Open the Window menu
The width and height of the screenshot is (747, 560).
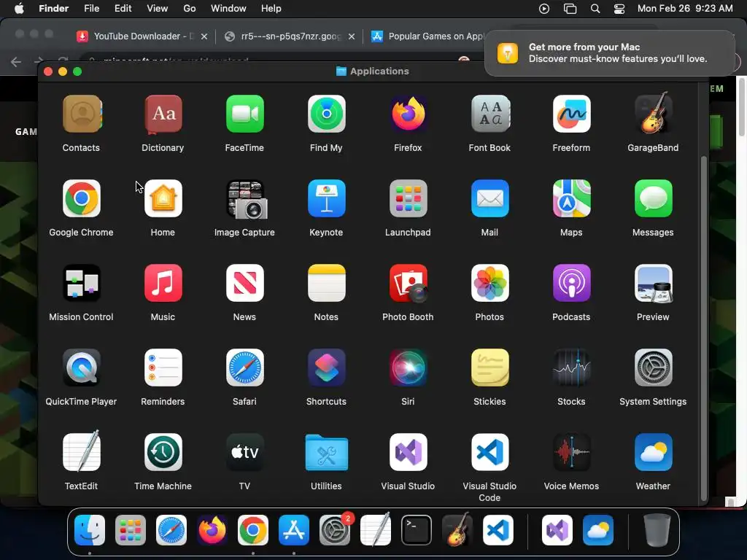[228, 9]
